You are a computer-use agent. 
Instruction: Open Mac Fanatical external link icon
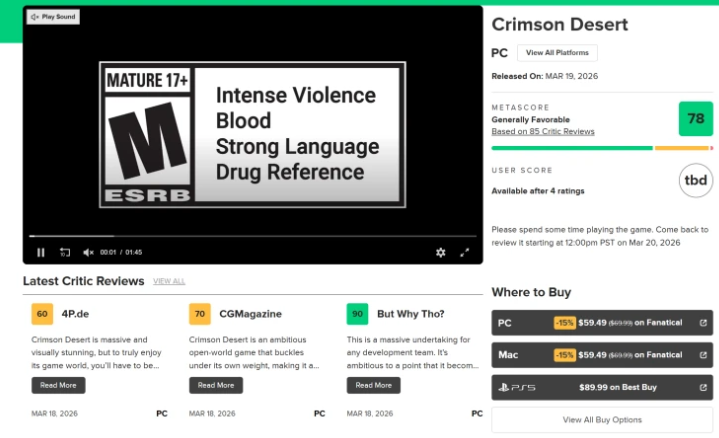[703, 355]
